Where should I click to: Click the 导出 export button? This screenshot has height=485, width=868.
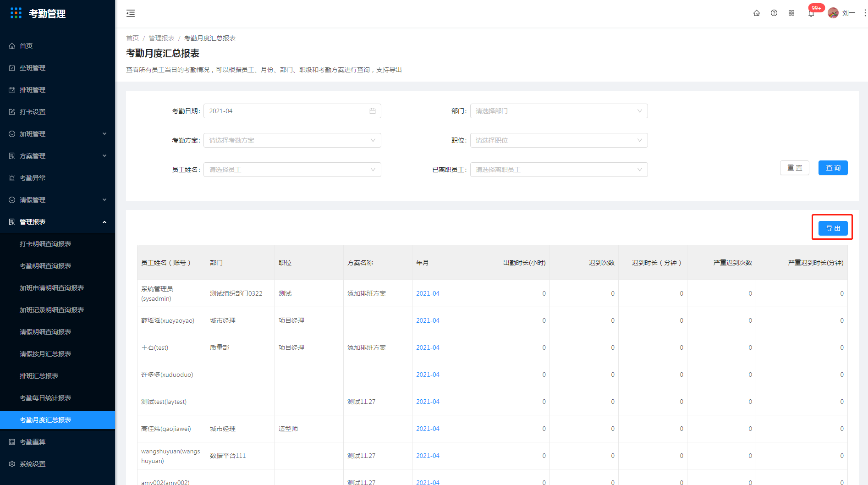pos(833,228)
